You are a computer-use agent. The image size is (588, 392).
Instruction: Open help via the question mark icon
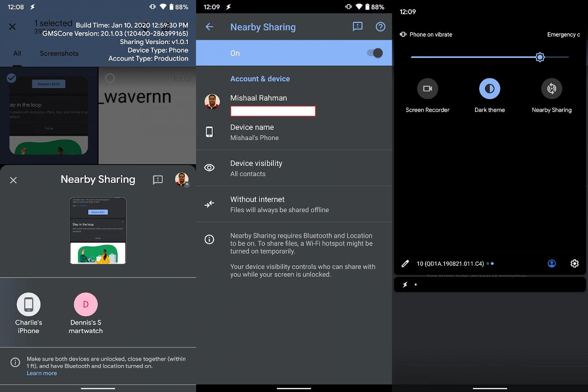[x=380, y=27]
